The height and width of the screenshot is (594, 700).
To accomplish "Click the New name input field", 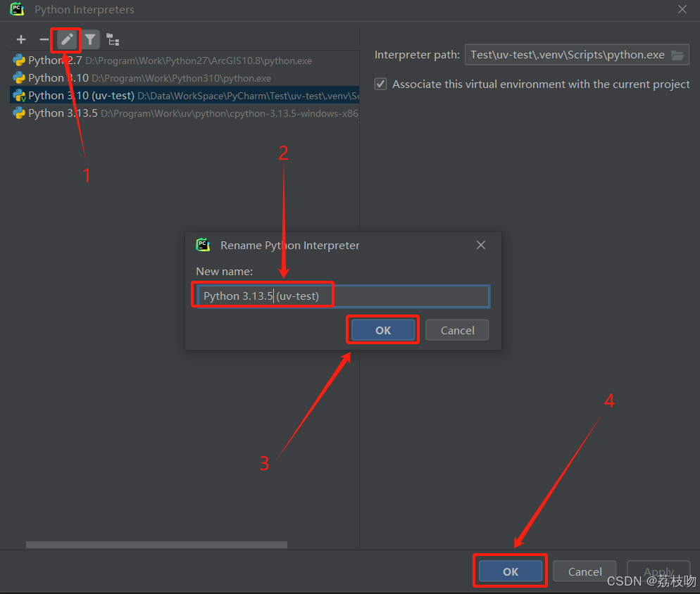I will (x=343, y=296).
